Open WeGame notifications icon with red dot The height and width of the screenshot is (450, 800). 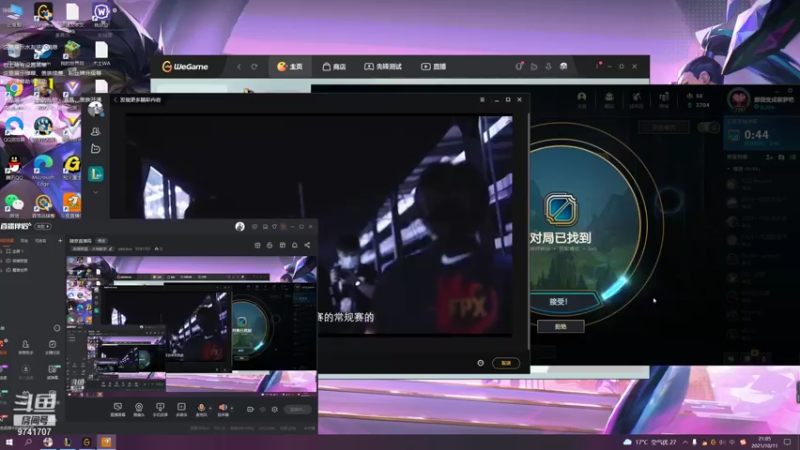(x=519, y=66)
